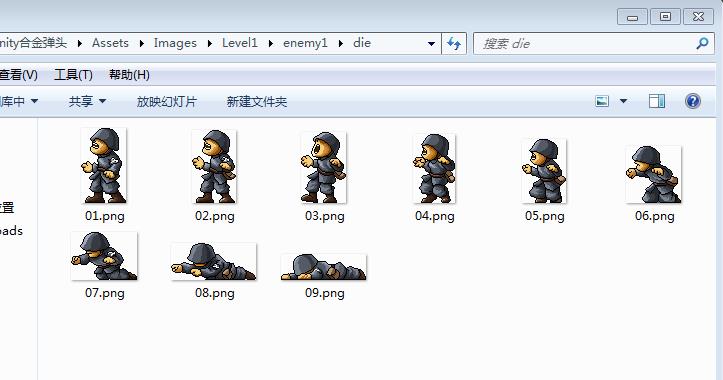The height and width of the screenshot is (380, 723).
Task: Maximize the Explorer window
Action: pyautogui.click(x=665, y=17)
